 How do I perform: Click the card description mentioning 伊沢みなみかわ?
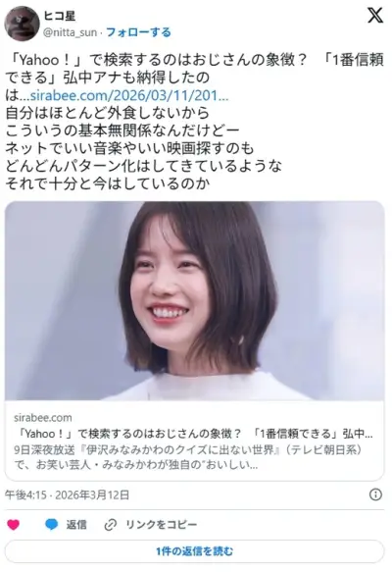188,457
